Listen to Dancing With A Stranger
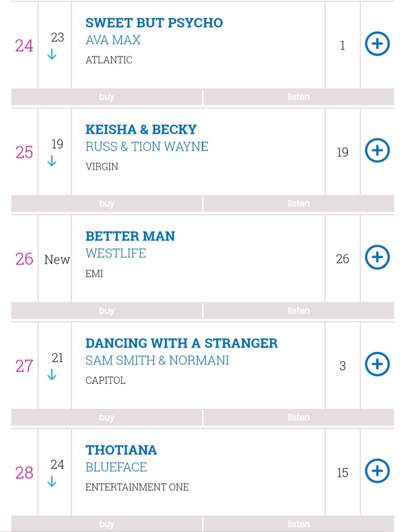This screenshot has width=404, height=532. point(299,418)
